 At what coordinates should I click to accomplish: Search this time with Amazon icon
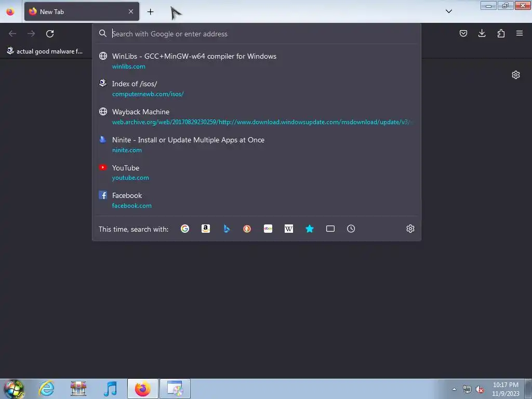[206, 229]
